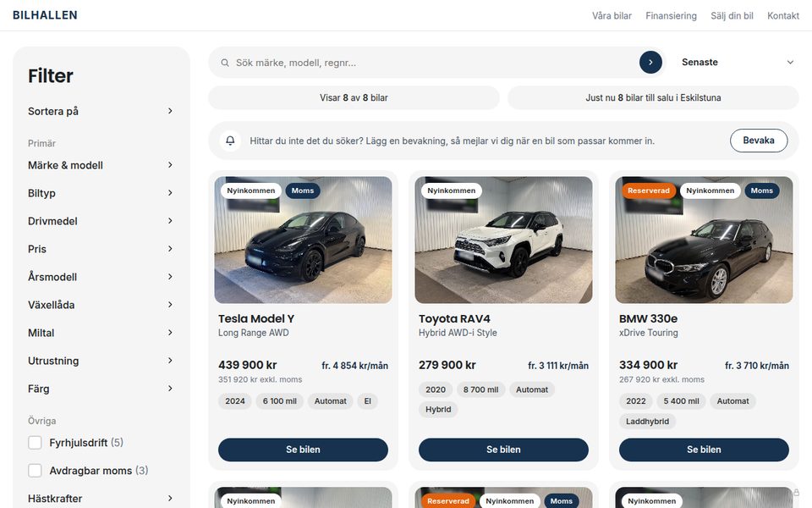The height and width of the screenshot is (508, 812).
Task: Click the orange Reserverad badge on BMW
Action: pos(649,190)
